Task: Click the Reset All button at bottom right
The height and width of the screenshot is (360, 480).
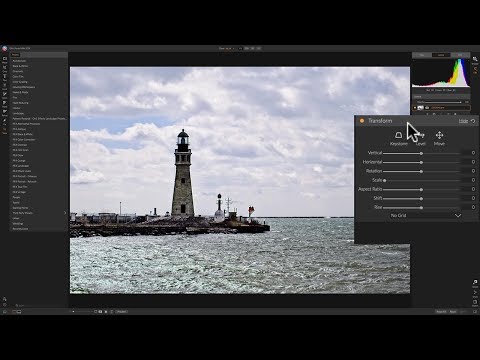Action: [x=441, y=312]
